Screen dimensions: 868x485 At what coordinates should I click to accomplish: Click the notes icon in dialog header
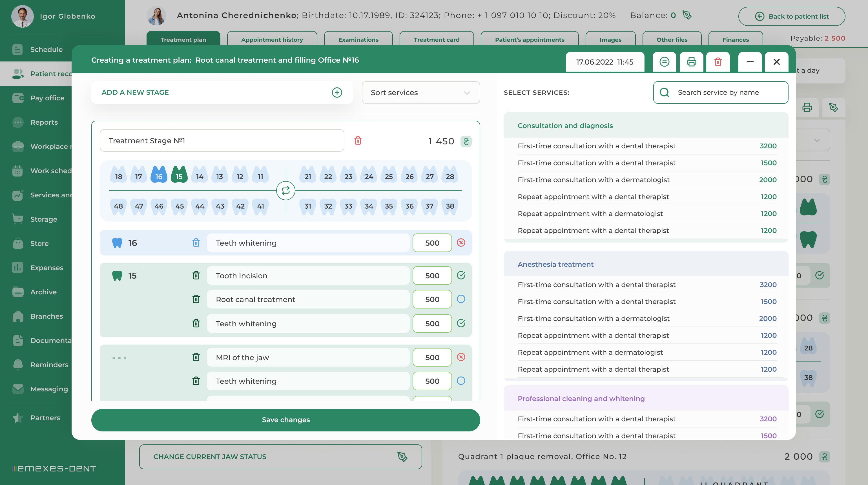pyautogui.click(x=664, y=62)
